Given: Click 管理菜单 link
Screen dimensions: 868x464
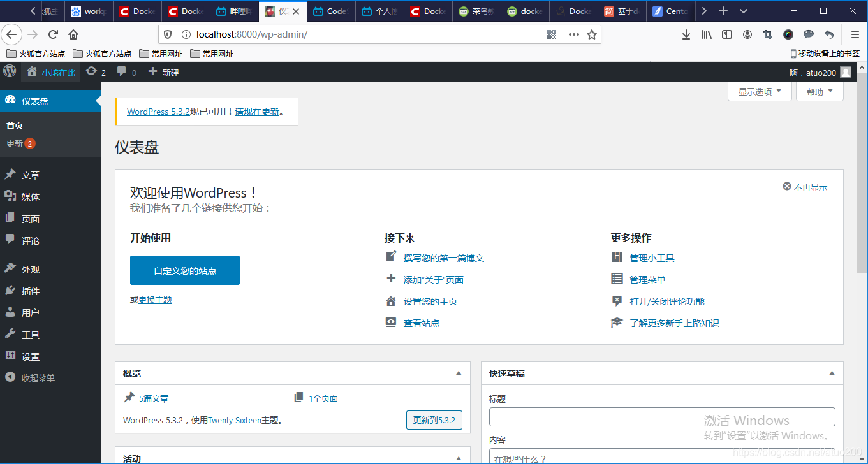Looking at the screenshot, I should [x=647, y=280].
